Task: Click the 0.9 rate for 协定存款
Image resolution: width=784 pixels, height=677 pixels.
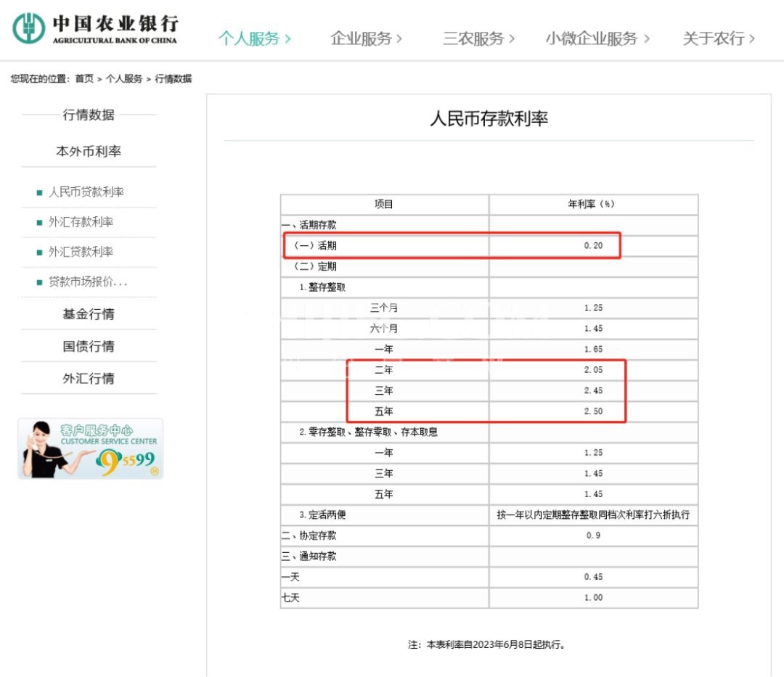Action: click(594, 536)
